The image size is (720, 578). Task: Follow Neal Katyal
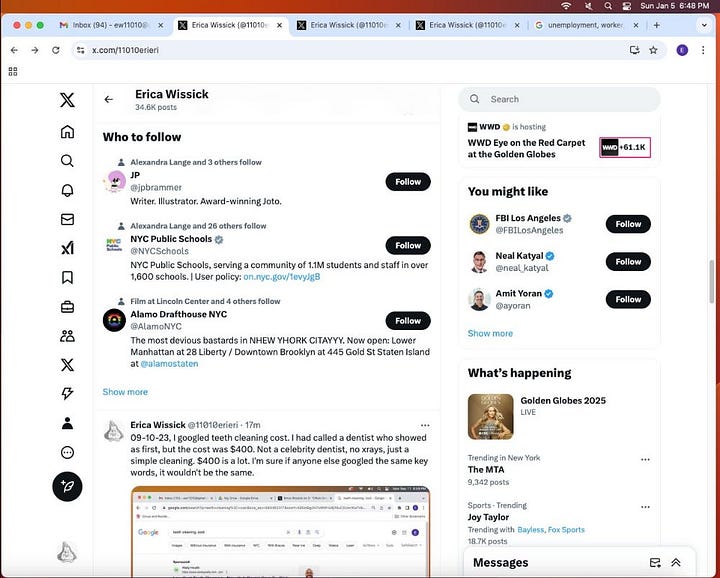pyautogui.click(x=628, y=262)
